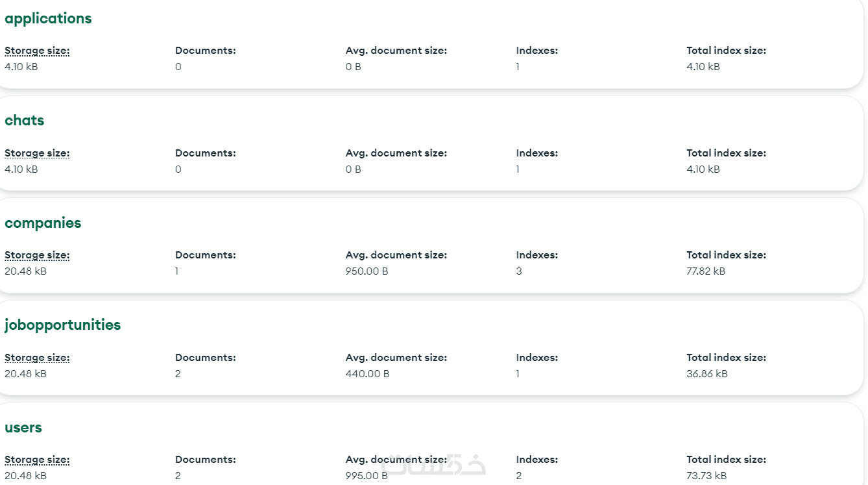Screen dimensions: 868x485
Task: Click the 73.73 kB total index size value
Action: click(x=706, y=476)
